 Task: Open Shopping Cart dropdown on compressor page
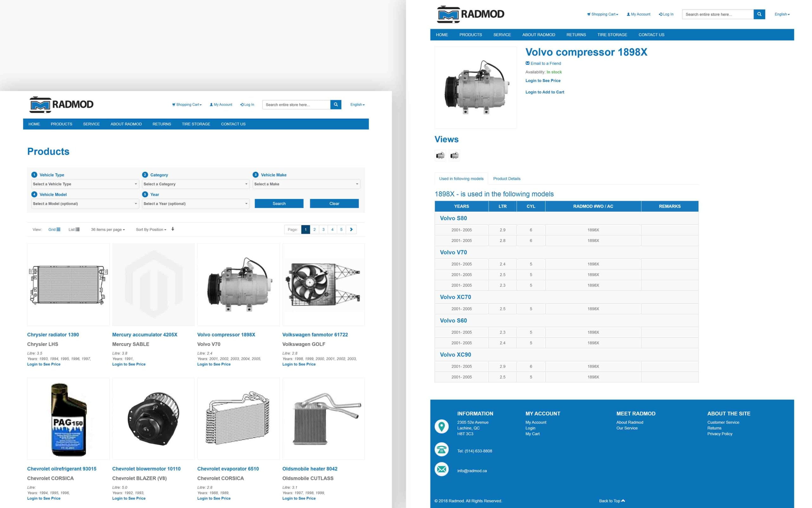(602, 14)
